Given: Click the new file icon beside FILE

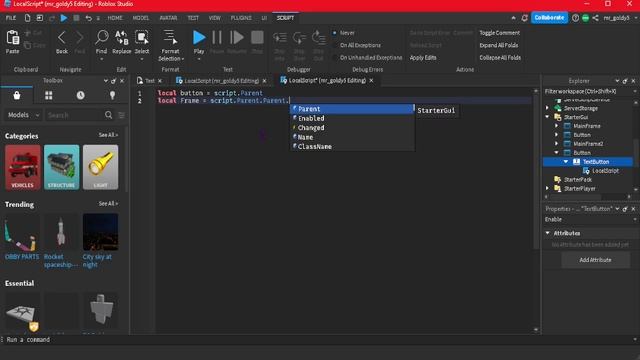Looking at the screenshot, I should coord(27,18).
